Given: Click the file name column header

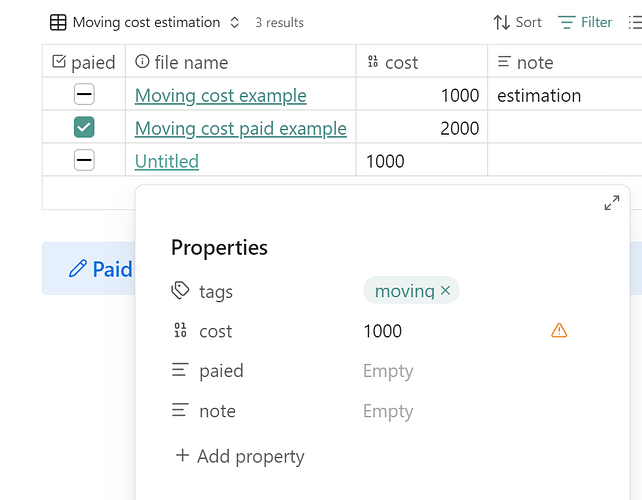Looking at the screenshot, I should pos(191,62).
